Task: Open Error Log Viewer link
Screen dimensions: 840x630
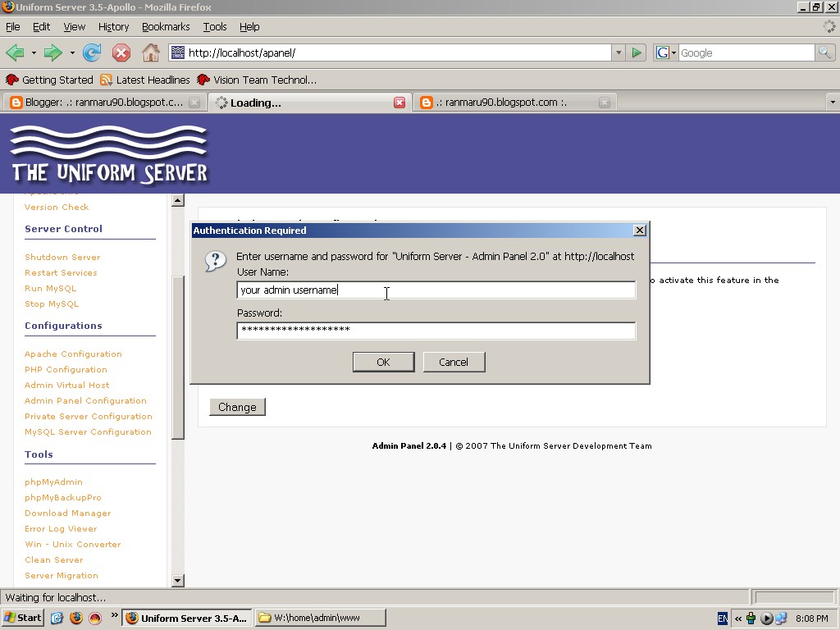Action: coord(61,529)
